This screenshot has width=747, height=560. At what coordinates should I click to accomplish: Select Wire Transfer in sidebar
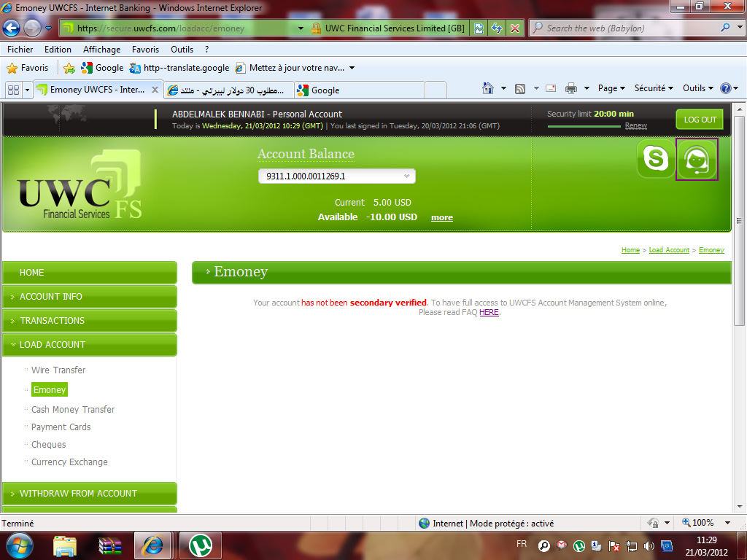tap(58, 370)
